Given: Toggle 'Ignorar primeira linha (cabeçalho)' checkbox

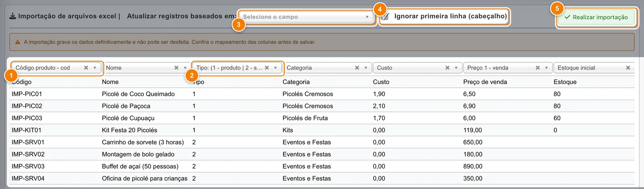Looking at the screenshot, I should click(x=385, y=16).
